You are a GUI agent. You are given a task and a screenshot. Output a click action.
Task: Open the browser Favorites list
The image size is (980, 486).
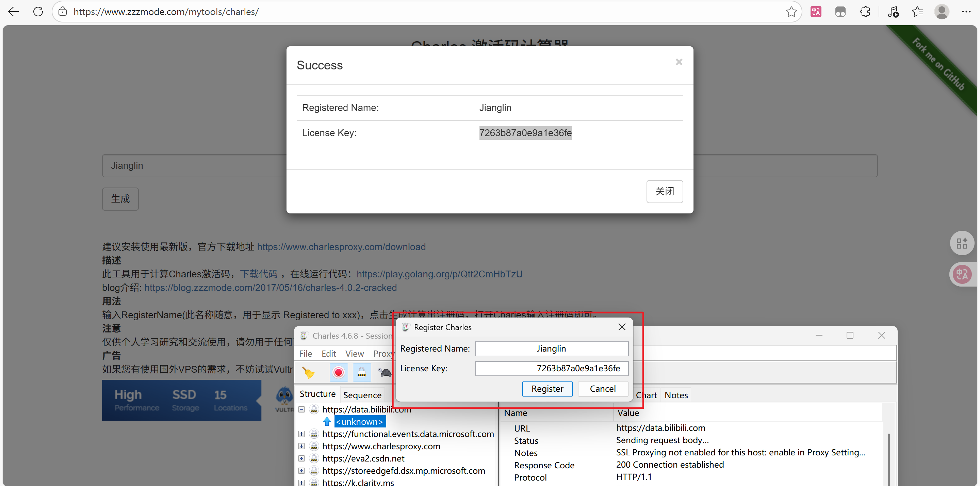[x=917, y=12]
